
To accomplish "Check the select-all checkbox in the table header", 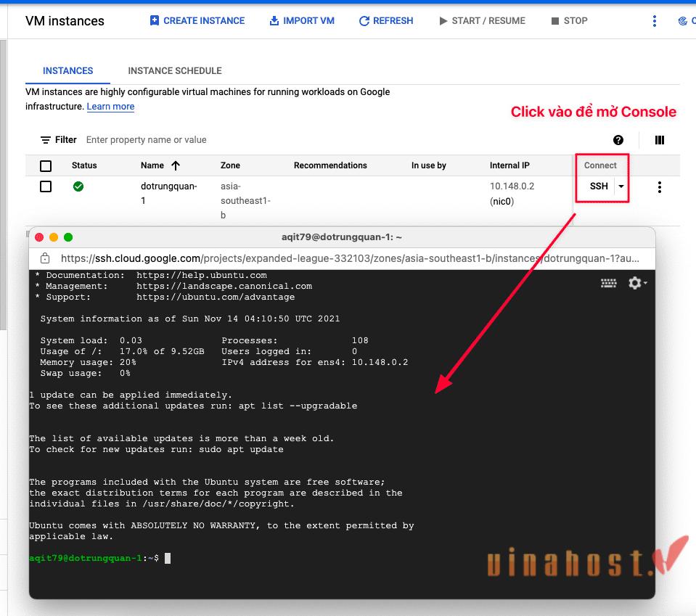I will 46,165.
